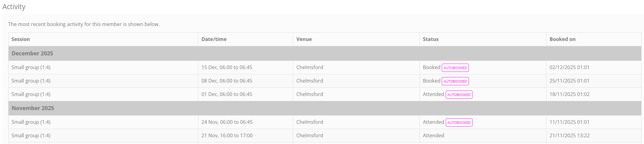Click booked-on date 02/12/2025 01:01
The width and height of the screenshot is (644, 144).
tap(569, 67)
